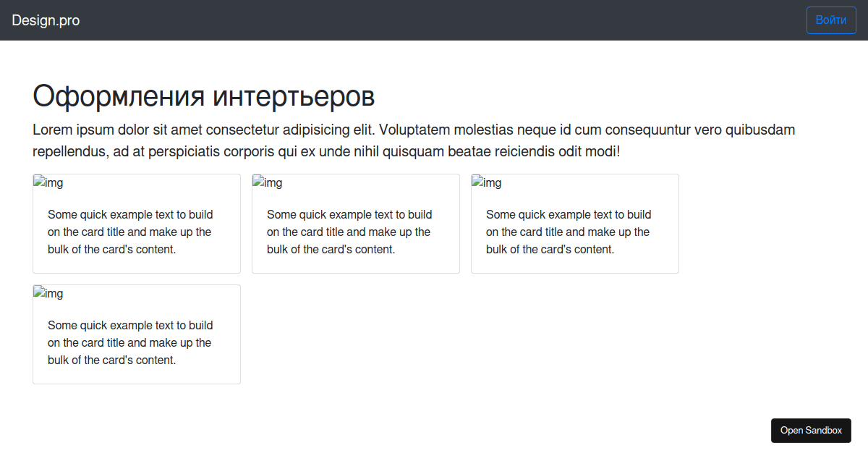The height and width of the screenshot is (456, 868).
Task: Click the Войти button in the navbar
Action: [x=830, y=20]
